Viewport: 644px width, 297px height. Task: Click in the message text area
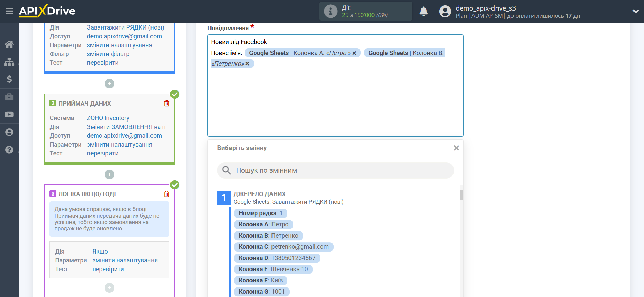(x=336, y=86)
